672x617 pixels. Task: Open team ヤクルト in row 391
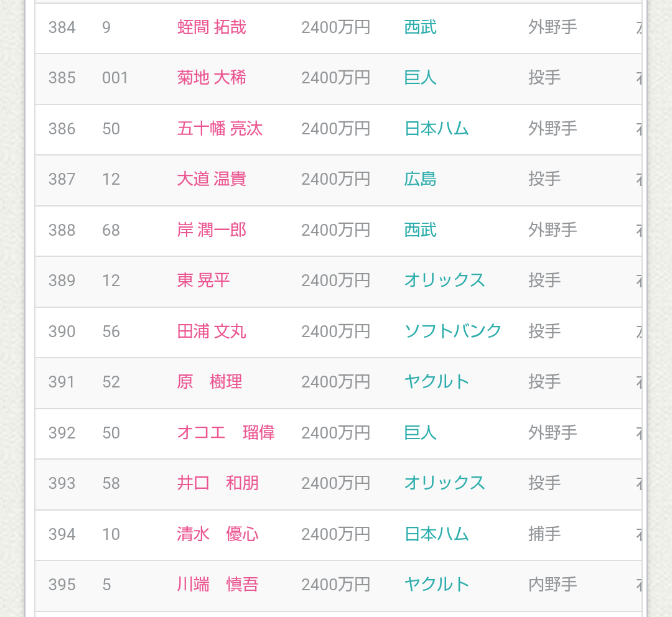pyautogui.click(x=437, y=382)
